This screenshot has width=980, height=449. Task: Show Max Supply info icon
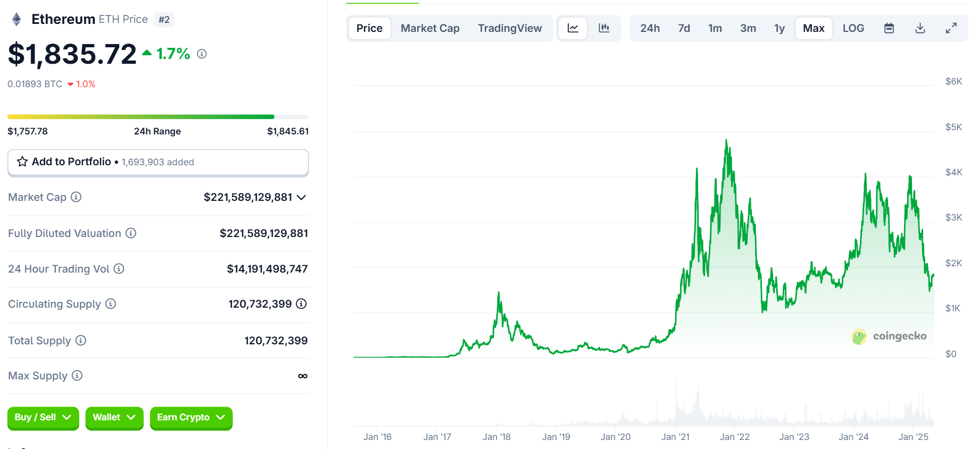coord(77,375)
